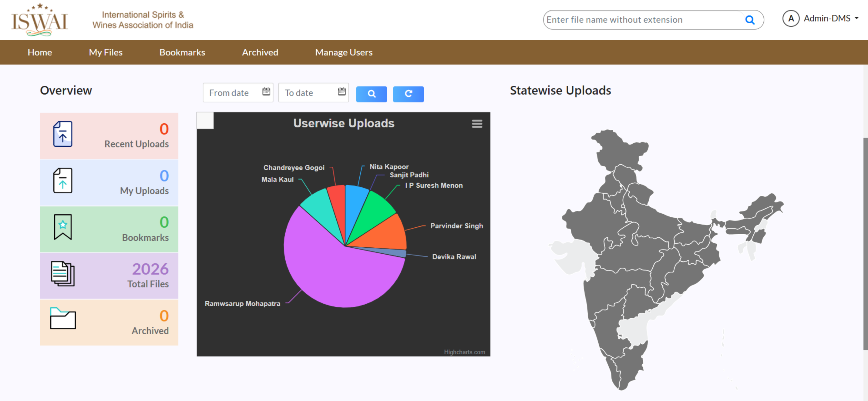Click the white square at chart corner
Screen dimensions: 868x401
205,121
